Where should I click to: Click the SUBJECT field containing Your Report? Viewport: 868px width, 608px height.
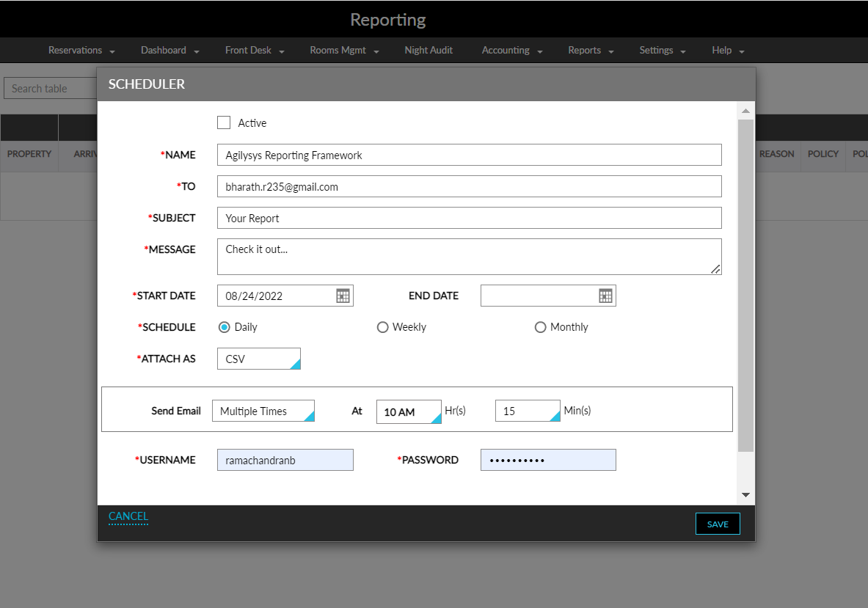[x=469, y=218]
